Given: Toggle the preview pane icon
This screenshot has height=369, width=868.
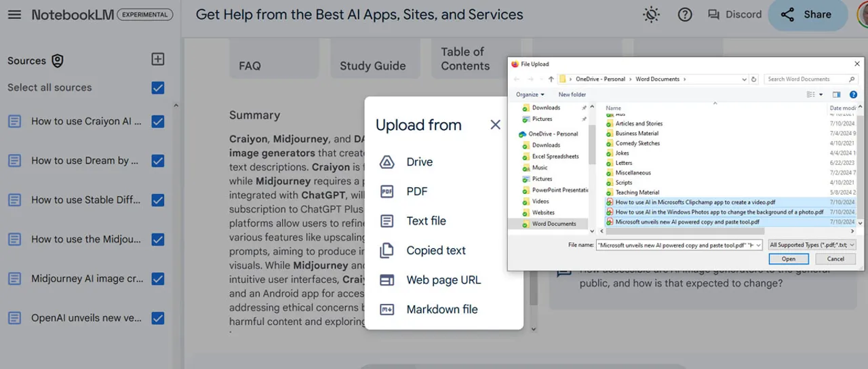Looking at the screenshot, I should [x=836, y=95].
